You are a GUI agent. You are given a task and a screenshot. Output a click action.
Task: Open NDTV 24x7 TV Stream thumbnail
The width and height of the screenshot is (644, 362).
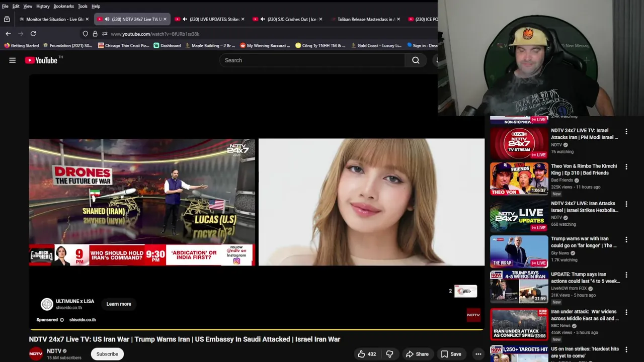pyautogui.click(x=519, y=143)
